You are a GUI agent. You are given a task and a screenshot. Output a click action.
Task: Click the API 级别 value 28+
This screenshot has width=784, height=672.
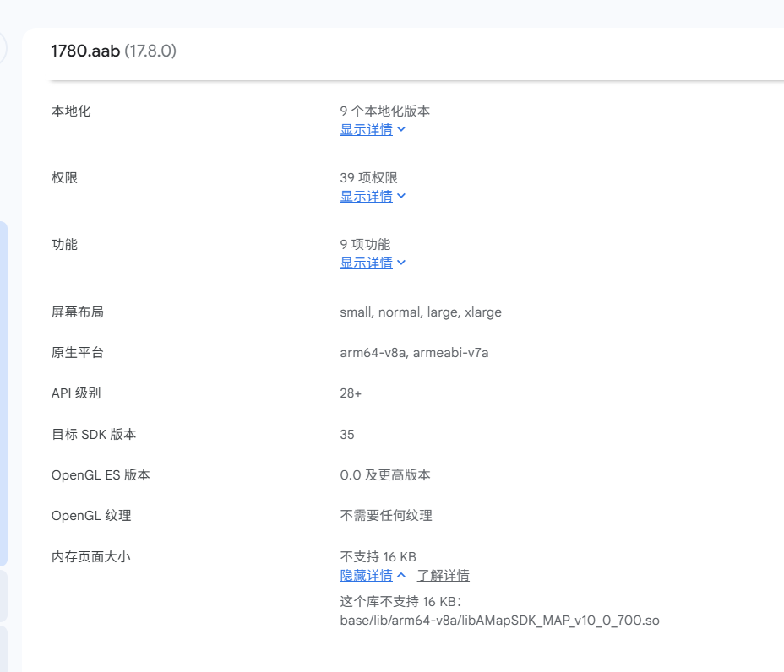tap(349, 393)
